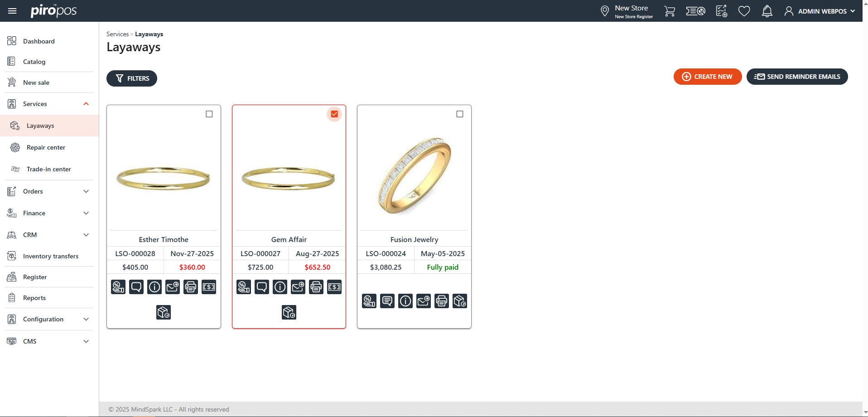Uncheck the Gem Affair layaway checkbox

(x=334, y=114)
